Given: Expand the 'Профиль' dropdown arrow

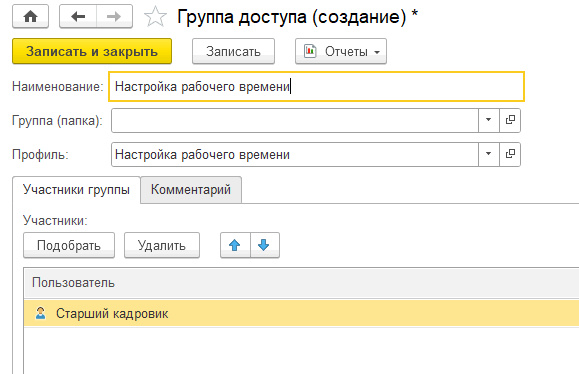Looking at the screenshot, I should (x=489, y=154).
